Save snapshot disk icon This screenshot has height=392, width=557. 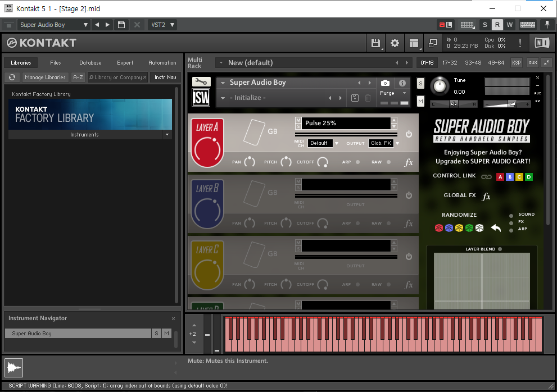point(355,98)
